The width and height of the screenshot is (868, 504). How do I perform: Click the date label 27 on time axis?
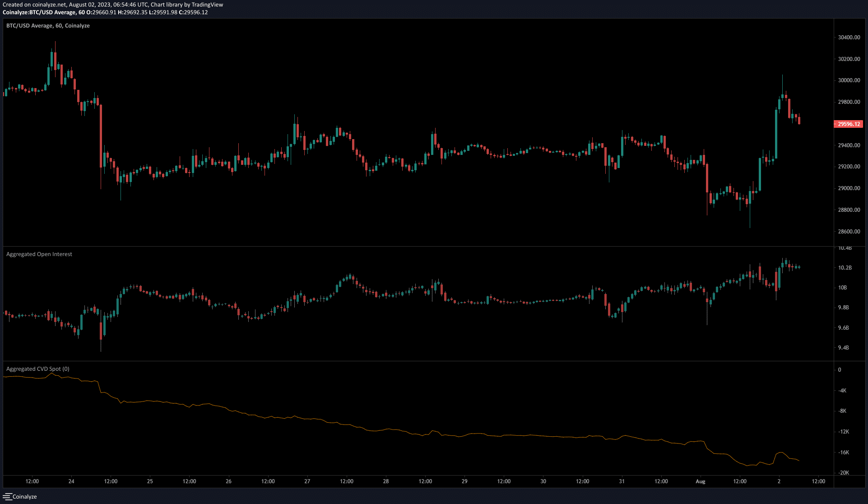click(x=307, y=481)
